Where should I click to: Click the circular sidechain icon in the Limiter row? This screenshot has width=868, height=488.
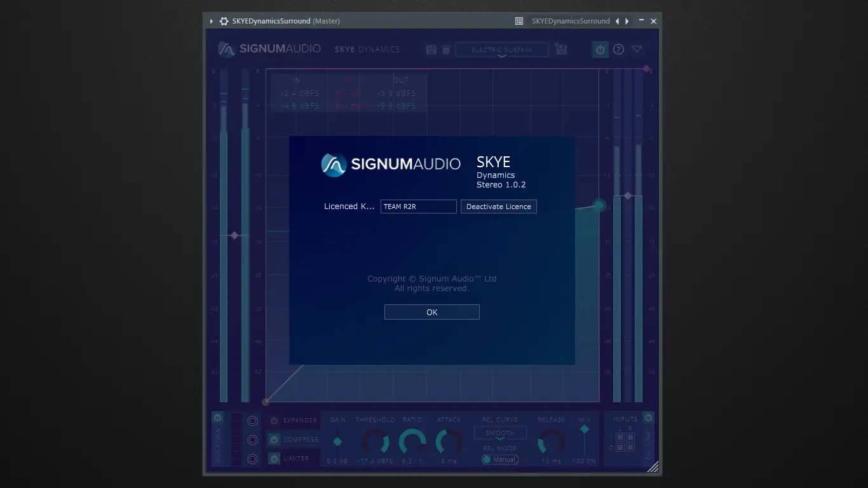[252, 459]
